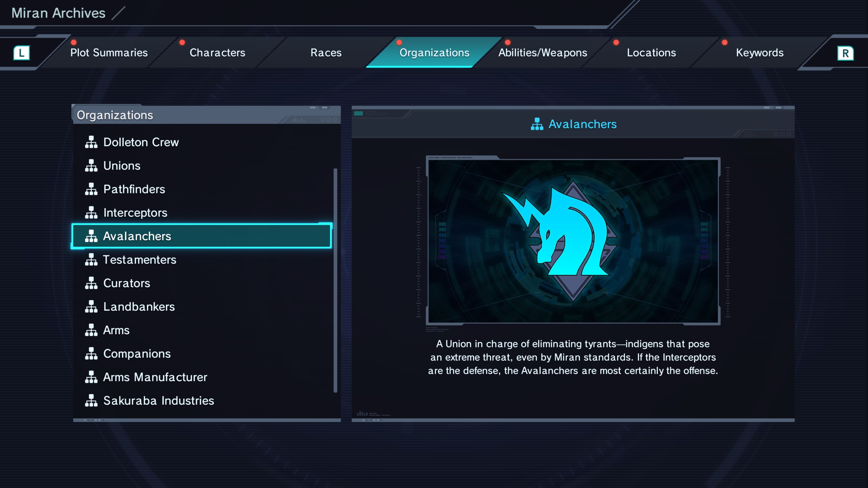Image resolution: width=868 pixels, height=488 pixels.
Task: Open the Arms Manufacturer entry
Action: pyautogui.click(x=155, y=377)
